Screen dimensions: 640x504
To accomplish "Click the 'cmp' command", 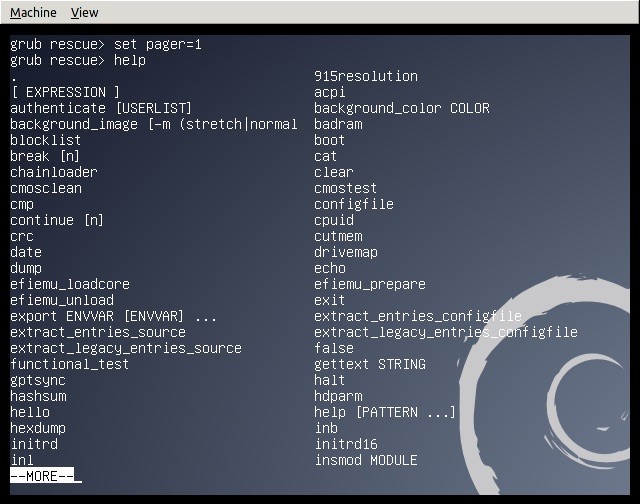I will coord(22,204).
